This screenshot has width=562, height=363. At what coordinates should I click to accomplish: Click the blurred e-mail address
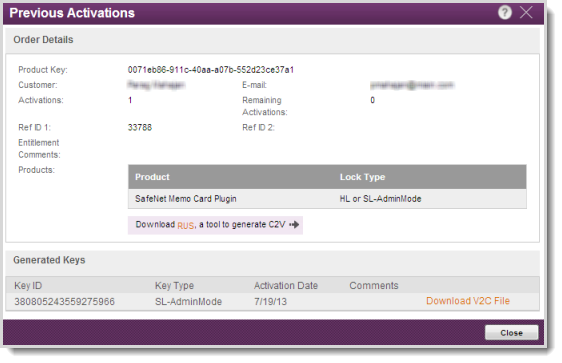point(412,85)
